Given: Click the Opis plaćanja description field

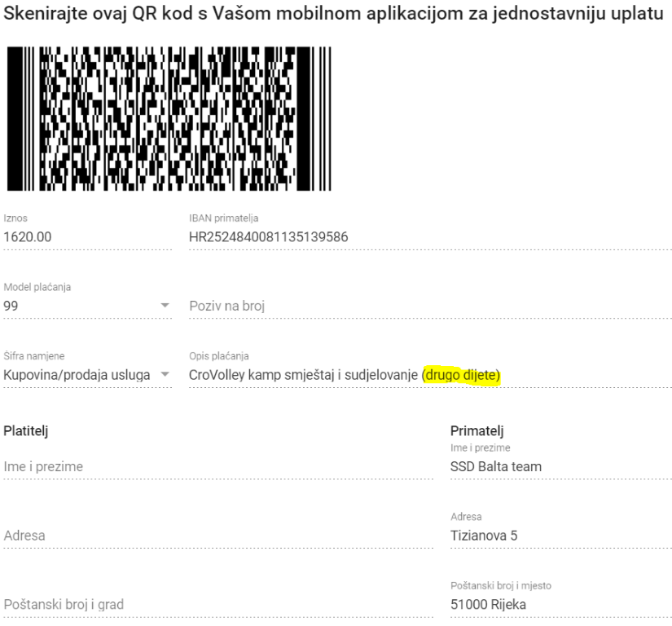Looking at the screenshot, I should [x=430, y=375].
